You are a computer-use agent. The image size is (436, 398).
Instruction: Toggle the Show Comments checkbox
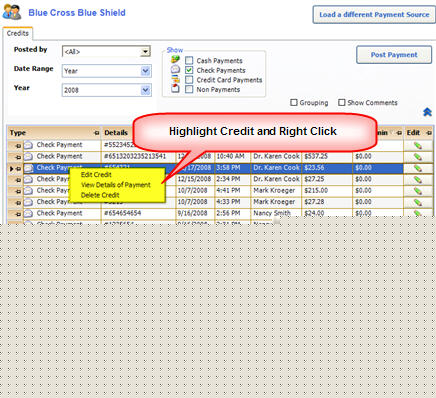[342, 102]
